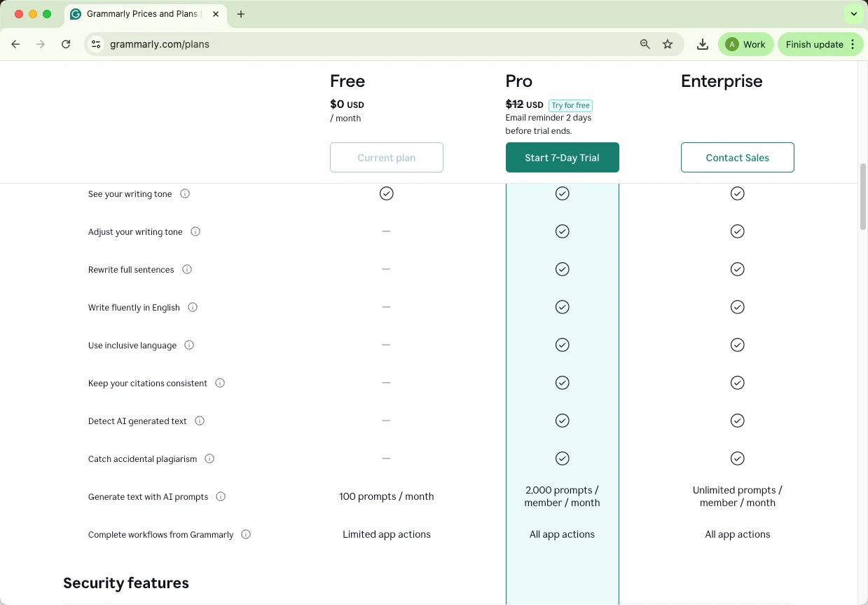The image size is (868, 605).
Task: Click info icon beside Write fluently in English
Action: (x=193, y=307)
